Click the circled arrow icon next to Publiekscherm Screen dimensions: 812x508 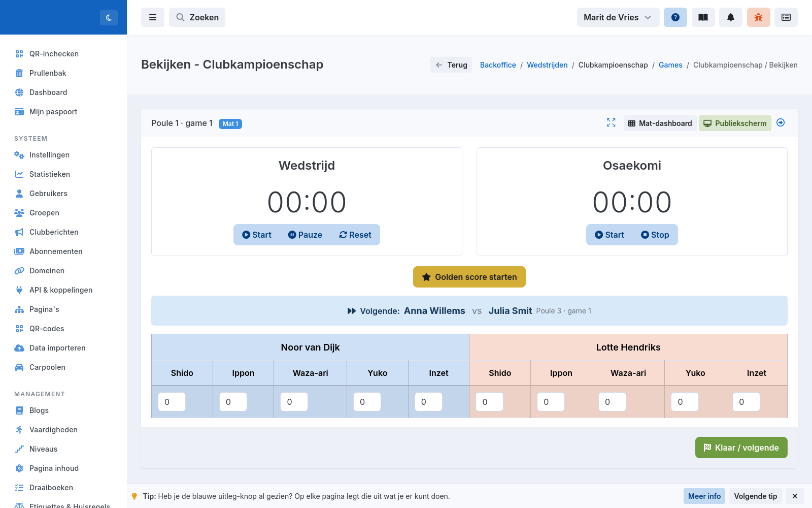click(x=781, y=122)
